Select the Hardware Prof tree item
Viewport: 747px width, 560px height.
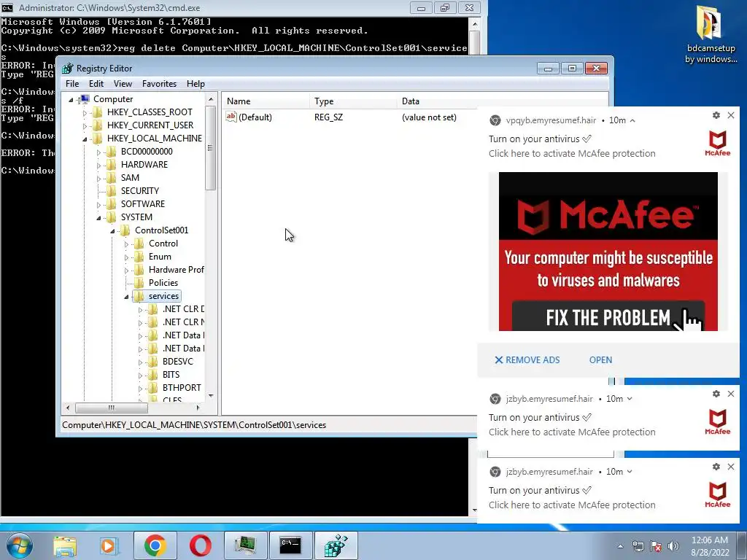177,270
